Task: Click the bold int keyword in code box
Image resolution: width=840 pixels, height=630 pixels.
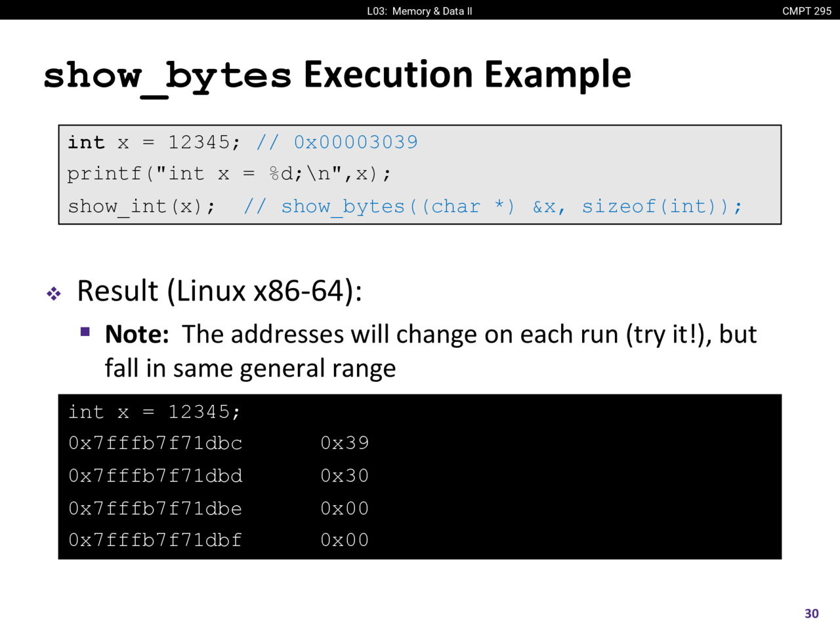Action: coord(86,142)
